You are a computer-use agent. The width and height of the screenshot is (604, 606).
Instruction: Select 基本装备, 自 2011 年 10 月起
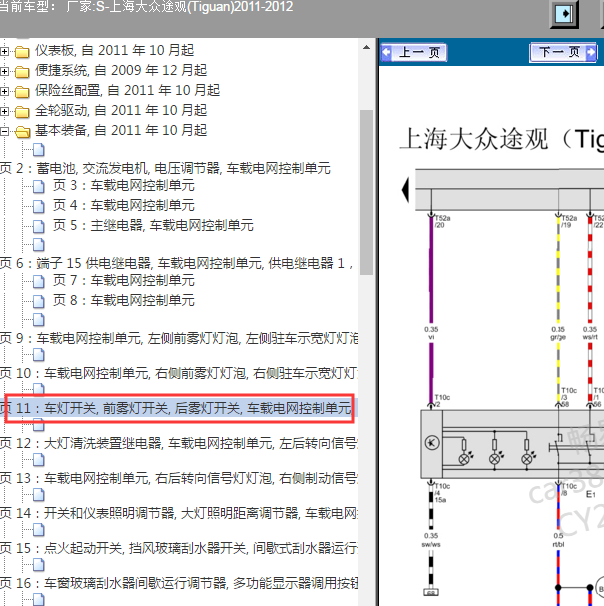click(121, 131)
